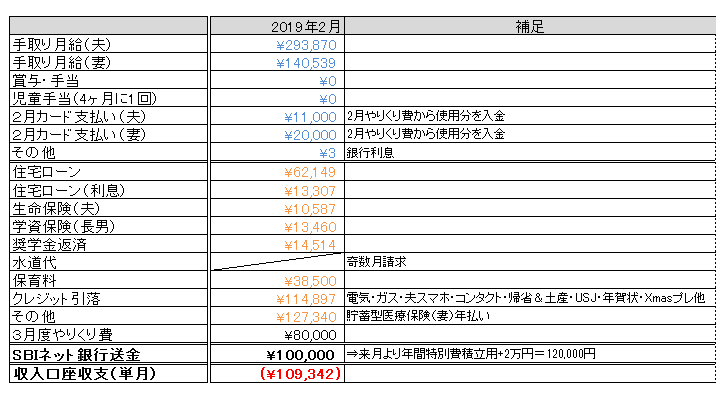Screen dimensions: 728x400
Task: Click the 水道代 row label
Action: click(x=109, y=262)
